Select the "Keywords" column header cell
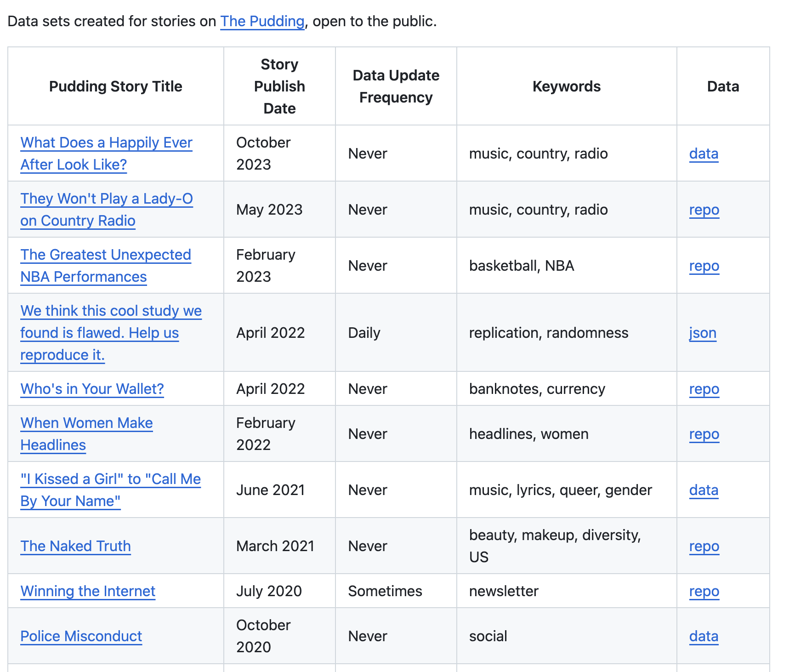Image resolution: width=795 pixels, height=672 pixels. point(566,86)
